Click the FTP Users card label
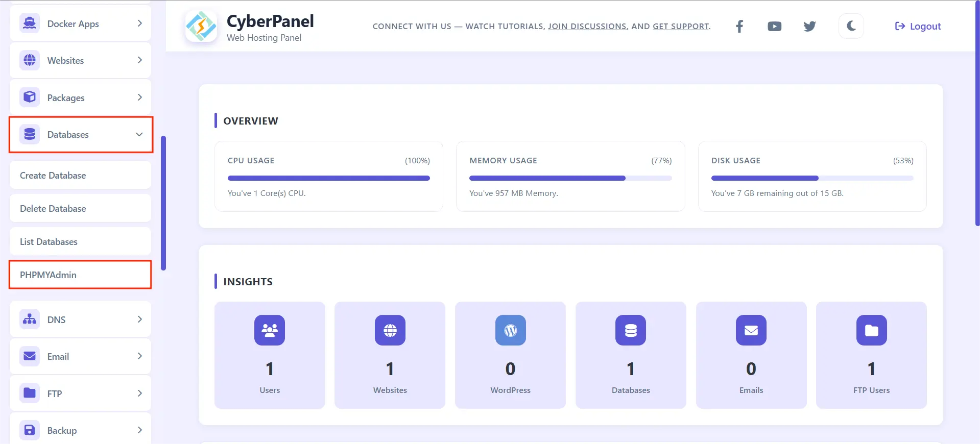 coord(872,390)
